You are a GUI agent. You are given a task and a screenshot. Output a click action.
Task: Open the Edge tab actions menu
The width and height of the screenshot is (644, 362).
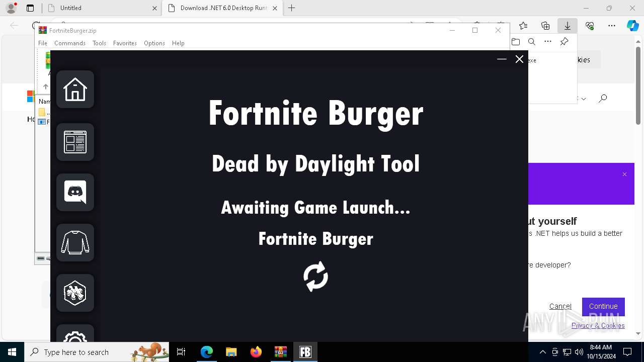(x=30, y=8)
